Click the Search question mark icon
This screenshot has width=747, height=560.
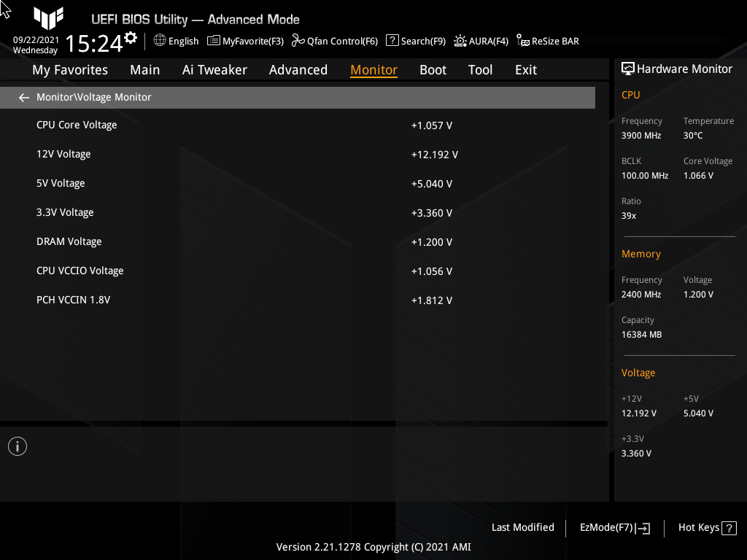pyautogui.click(x=392, y=41)
